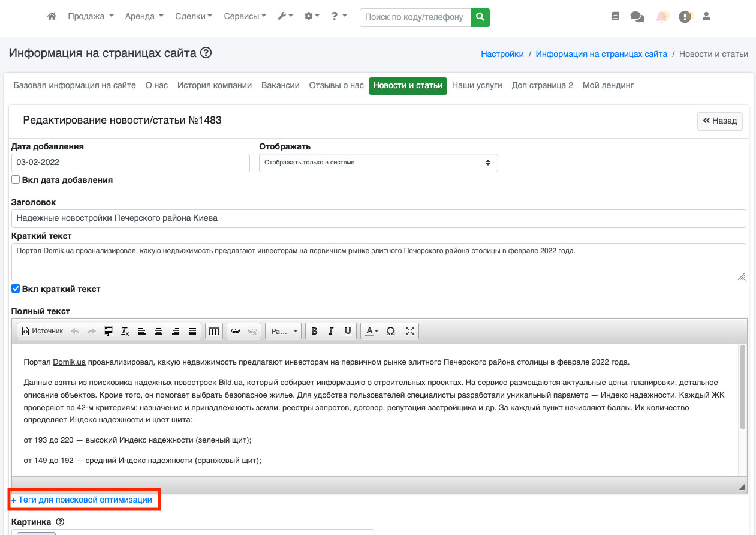Open the chat messages icon
The width and height of the screenshot is (756, 535).
[637, 17]
